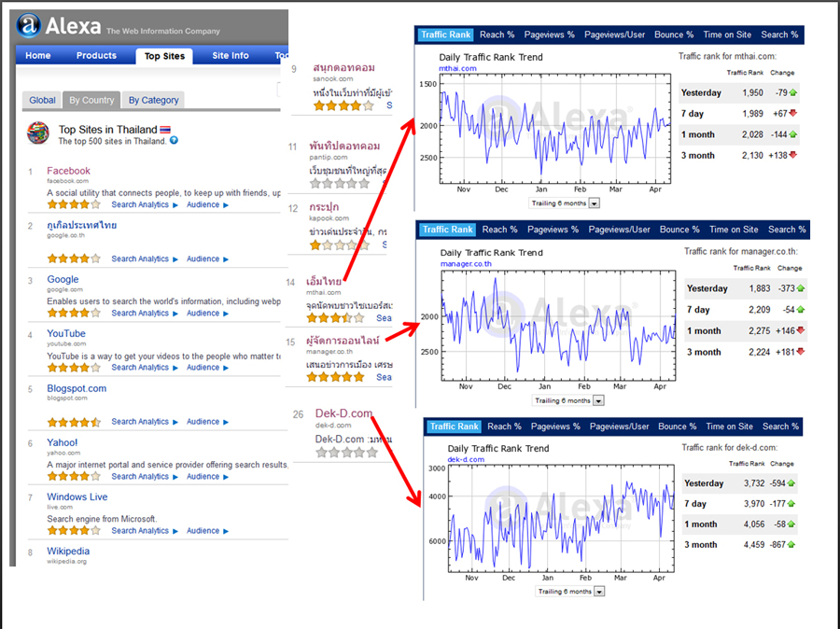Click the arrow next to Facebook Search Analytics
This screenshot has width=840, height=629.
pos(175,205)
